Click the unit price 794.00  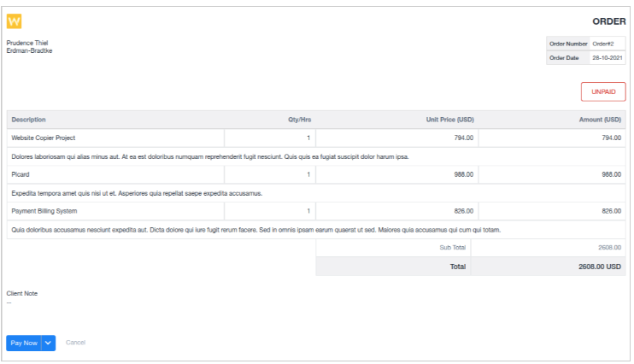point(463,138)
